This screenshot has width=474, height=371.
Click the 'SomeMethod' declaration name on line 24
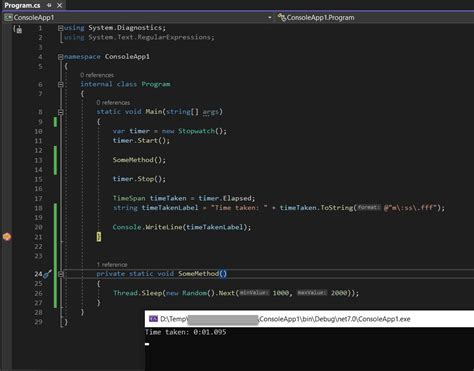198,274
